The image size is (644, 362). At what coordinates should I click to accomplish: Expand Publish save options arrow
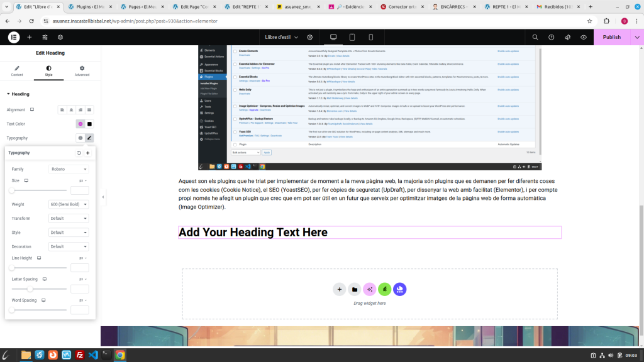(x=637, y=37)
